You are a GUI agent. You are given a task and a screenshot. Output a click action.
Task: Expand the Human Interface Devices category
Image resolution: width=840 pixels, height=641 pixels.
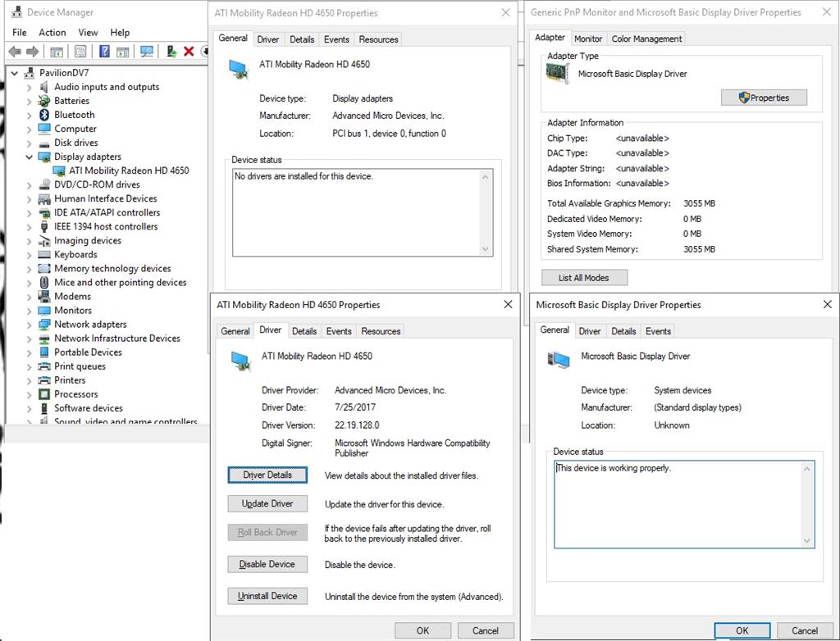[29, 198]
